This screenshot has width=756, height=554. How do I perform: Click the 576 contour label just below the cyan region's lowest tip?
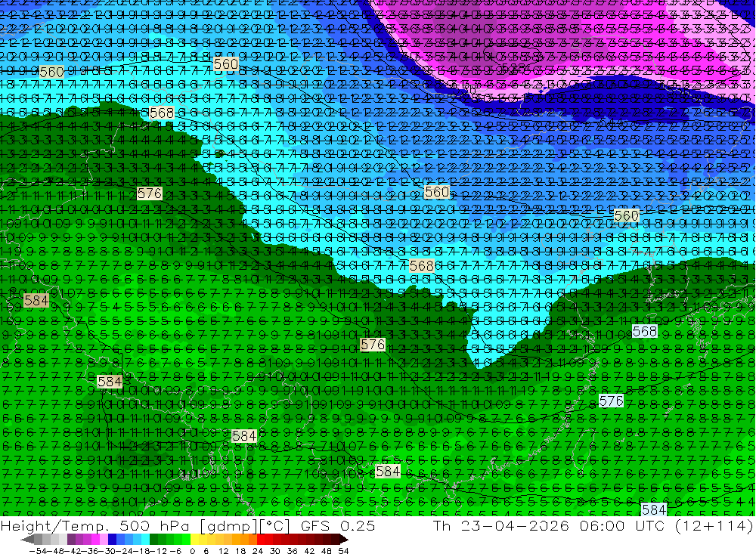(x=373, y=344)
